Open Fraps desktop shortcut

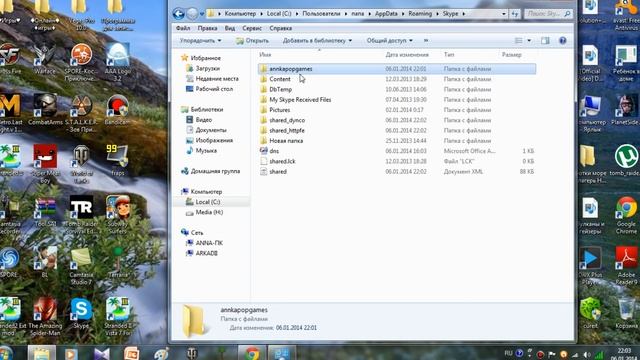(117, 160)
